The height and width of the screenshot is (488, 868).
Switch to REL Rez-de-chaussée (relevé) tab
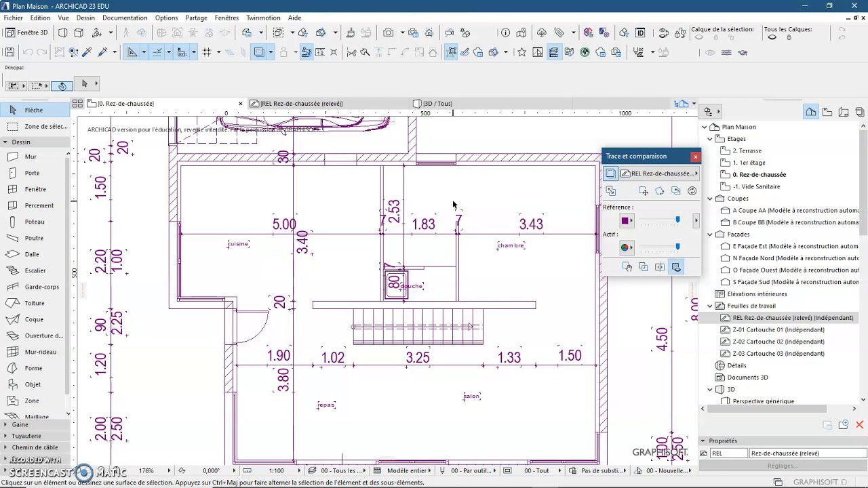tap(302, 104)
